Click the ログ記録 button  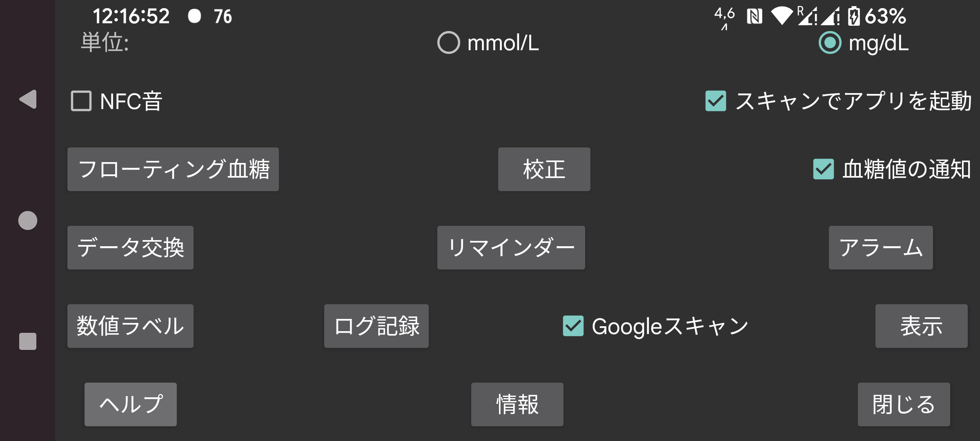coord(376,326)
